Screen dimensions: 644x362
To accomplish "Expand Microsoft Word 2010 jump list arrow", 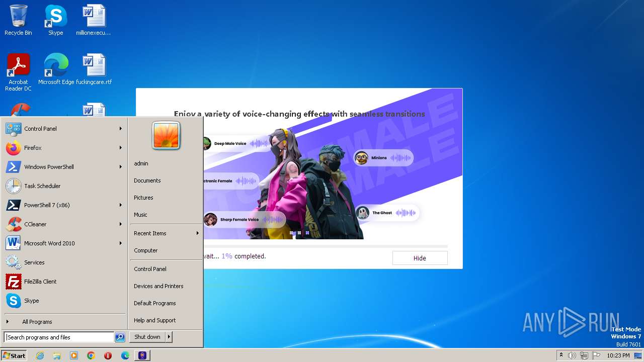I will 121,243.
